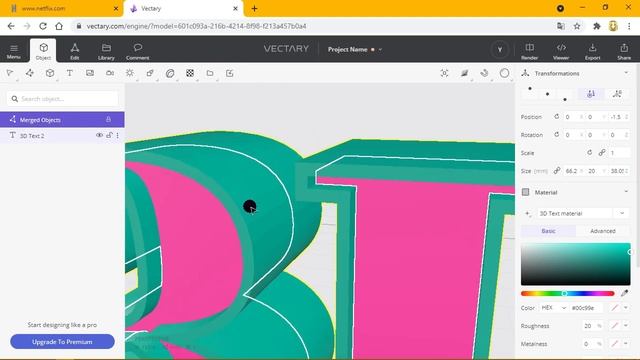Open the view plane shading icon

pyautogui.click(x=464, y=73)
